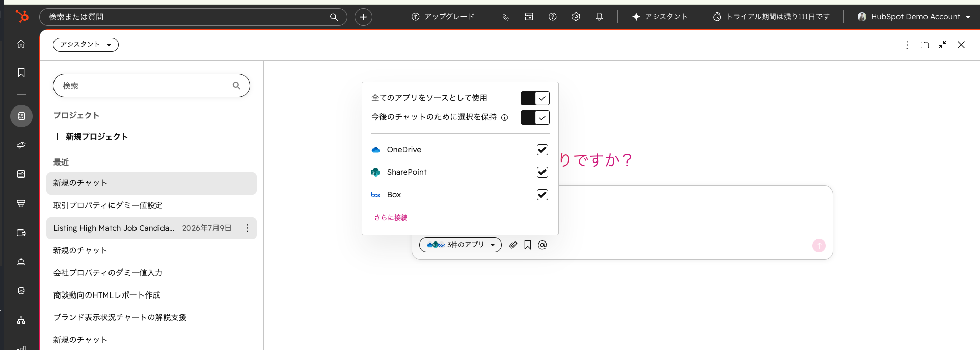Click the 最近 heading
The image size is (980, 350).
tap(61, 162)
